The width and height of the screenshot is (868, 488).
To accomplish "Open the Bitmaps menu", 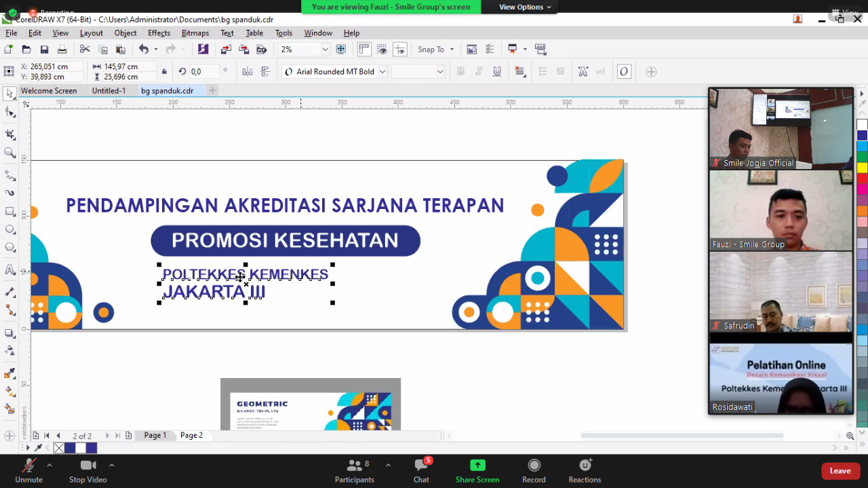I will (195, 33).
